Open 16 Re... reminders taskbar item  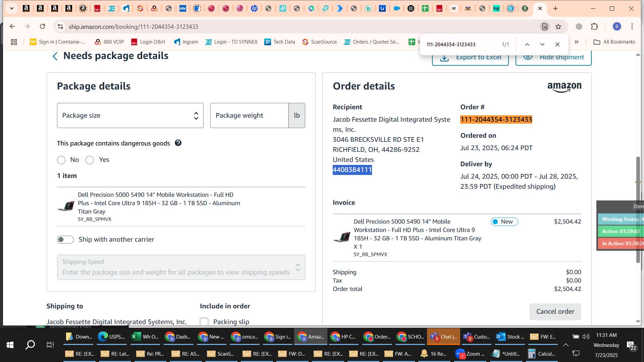click(x=433, y=354)
